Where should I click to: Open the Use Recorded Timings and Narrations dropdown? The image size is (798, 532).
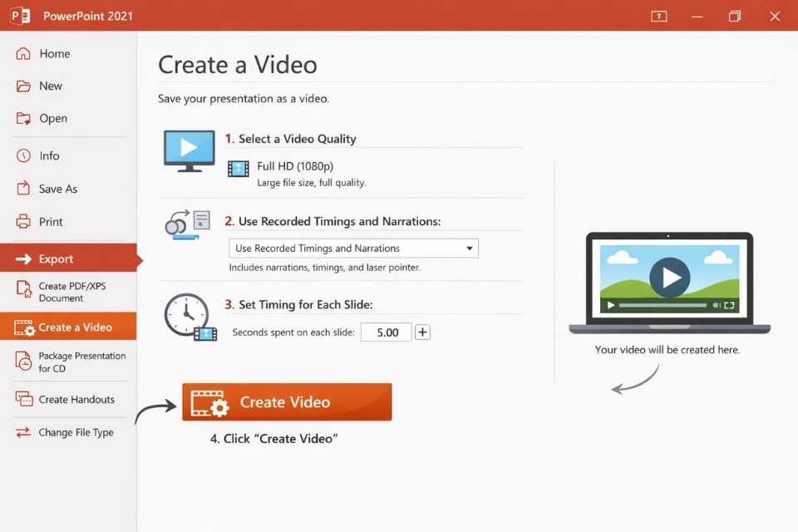coord(352,248)
